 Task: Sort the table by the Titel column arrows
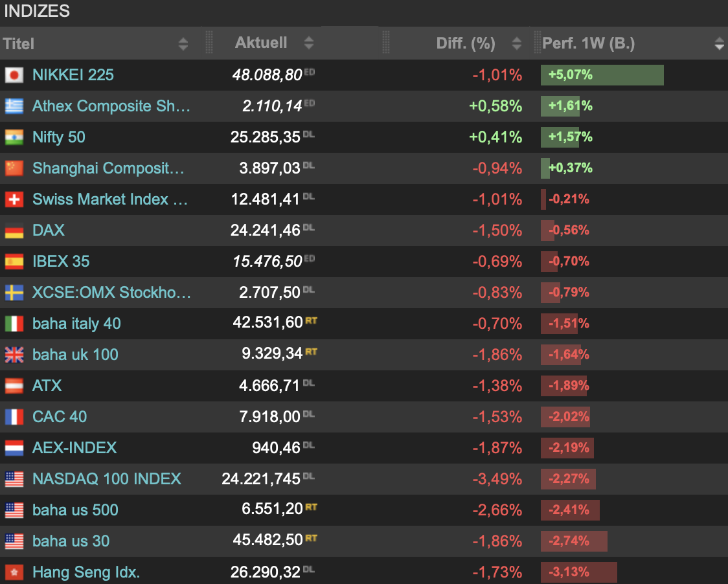click(183, 44)
